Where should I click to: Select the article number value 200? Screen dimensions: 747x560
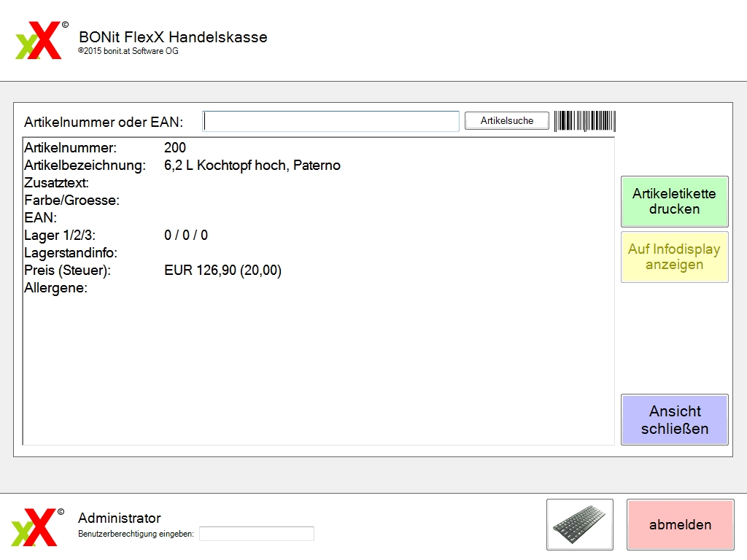[x=175, y=147]
